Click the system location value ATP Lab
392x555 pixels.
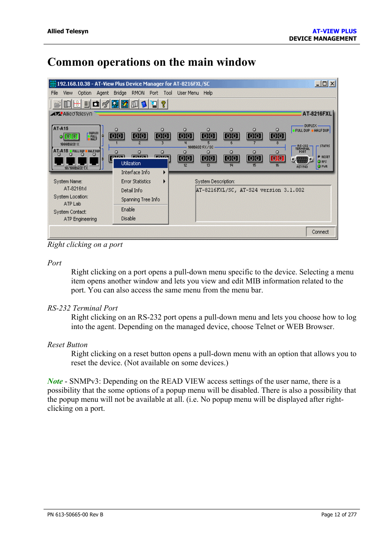(72, 204)
